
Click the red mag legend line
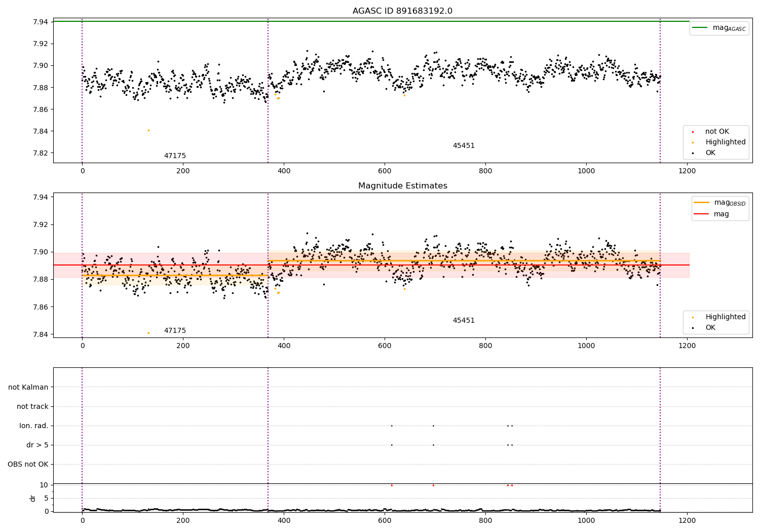point(702,214)
